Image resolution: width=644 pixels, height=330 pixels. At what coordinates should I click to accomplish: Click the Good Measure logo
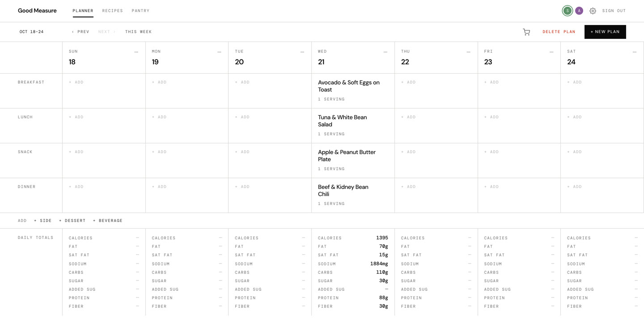click(x=37, y=11)
